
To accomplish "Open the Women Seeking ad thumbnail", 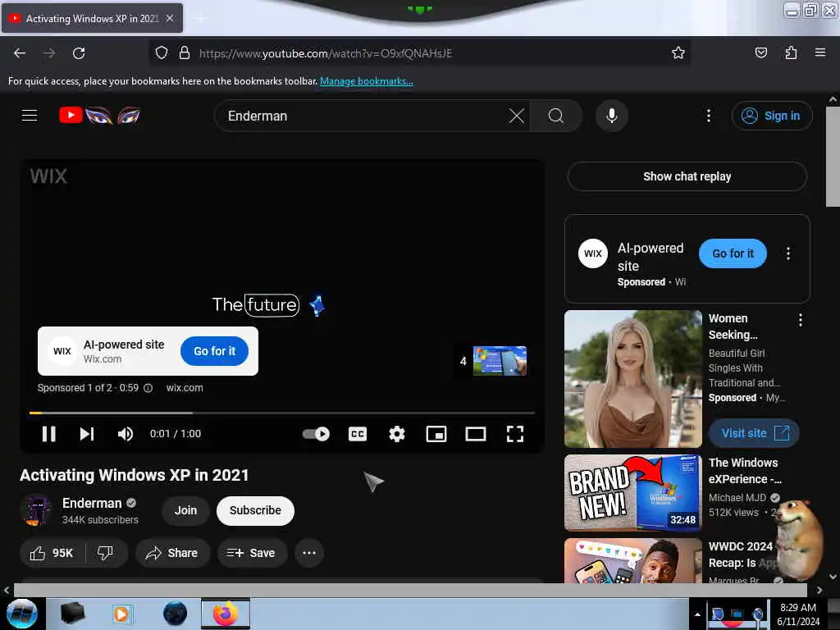I will [x=632, y=379].
